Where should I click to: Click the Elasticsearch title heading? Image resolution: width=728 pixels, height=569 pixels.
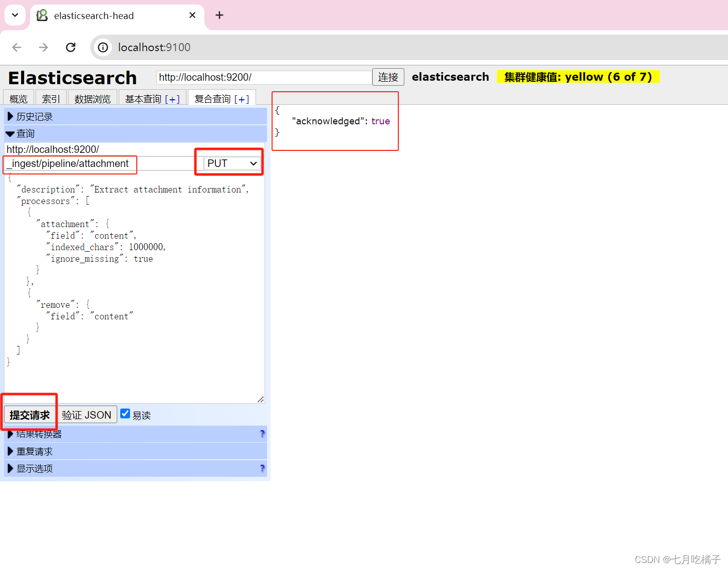[72, 78]
